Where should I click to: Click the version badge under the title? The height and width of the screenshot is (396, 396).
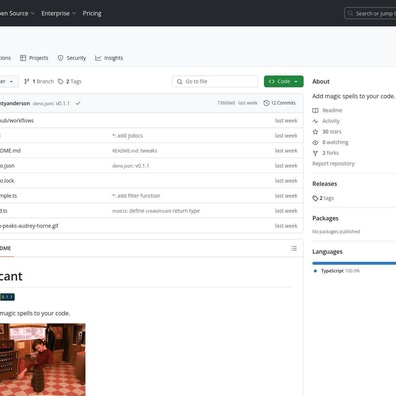(x=7, y=297)
